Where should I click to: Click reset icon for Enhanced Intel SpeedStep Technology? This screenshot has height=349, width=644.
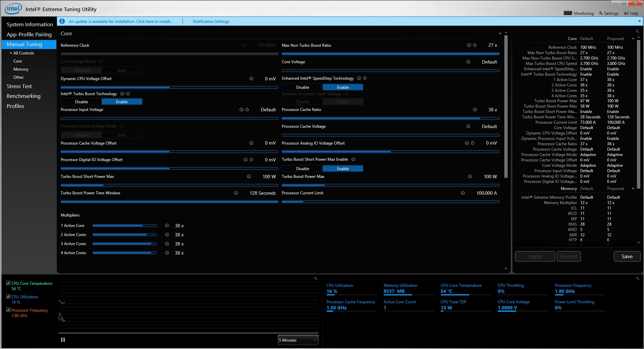click(x=365, y=78)
